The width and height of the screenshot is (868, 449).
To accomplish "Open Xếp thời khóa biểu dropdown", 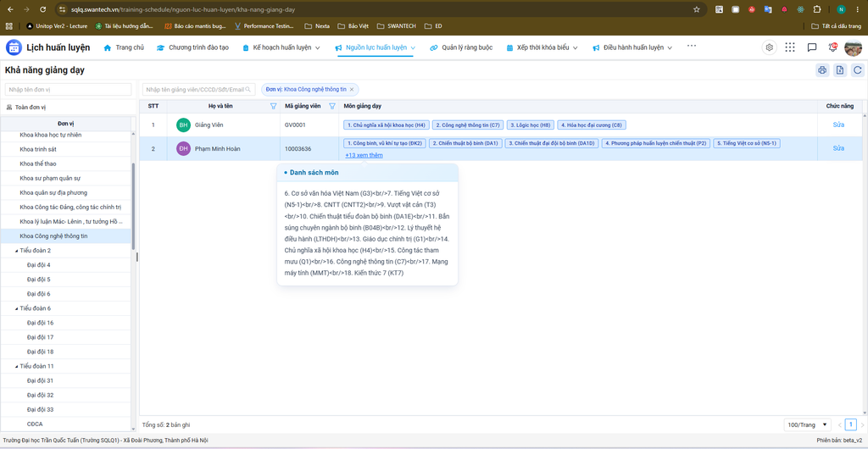I will tap(542, 47).
